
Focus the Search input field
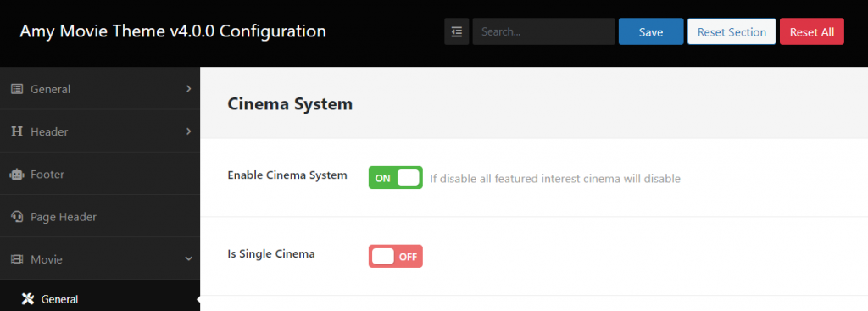pyautogui.click(x=543, y=31)
